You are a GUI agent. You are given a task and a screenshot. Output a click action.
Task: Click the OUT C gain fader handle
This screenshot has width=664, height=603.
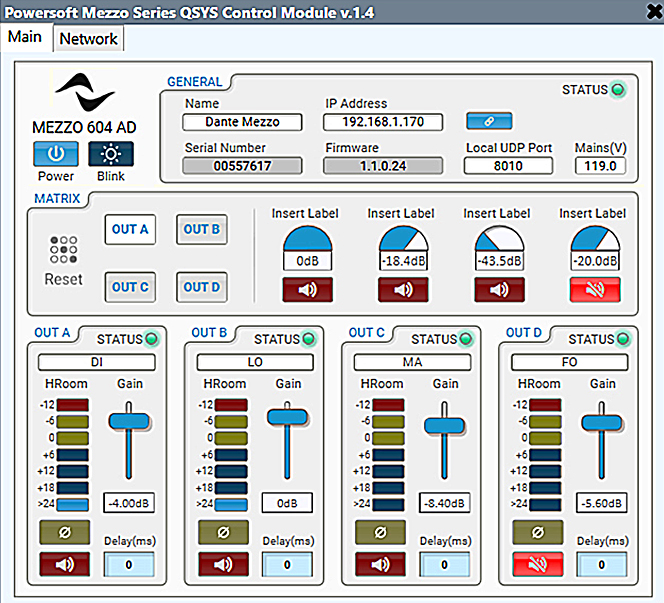click(x=444, y=425)
